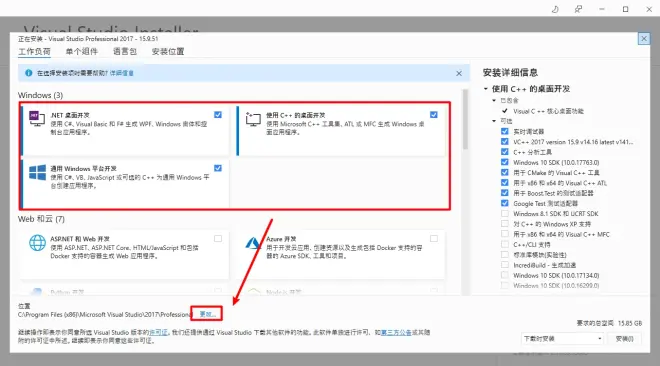Click the 15.85 GB required space value

630,323
